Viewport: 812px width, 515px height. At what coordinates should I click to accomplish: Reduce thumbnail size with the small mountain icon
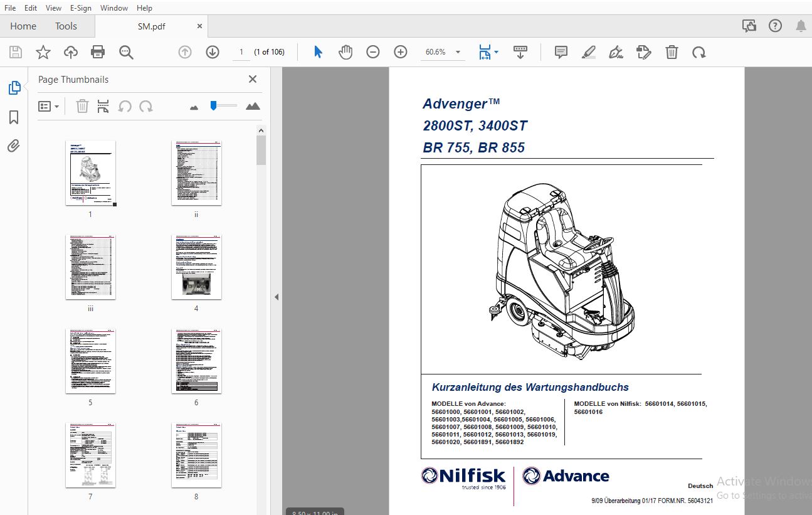click(x=194, y=107)
